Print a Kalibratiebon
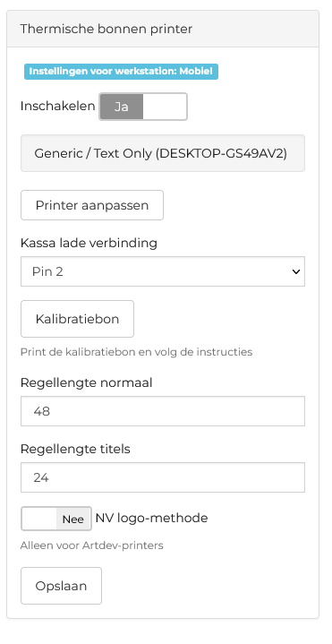 point(77,319)
